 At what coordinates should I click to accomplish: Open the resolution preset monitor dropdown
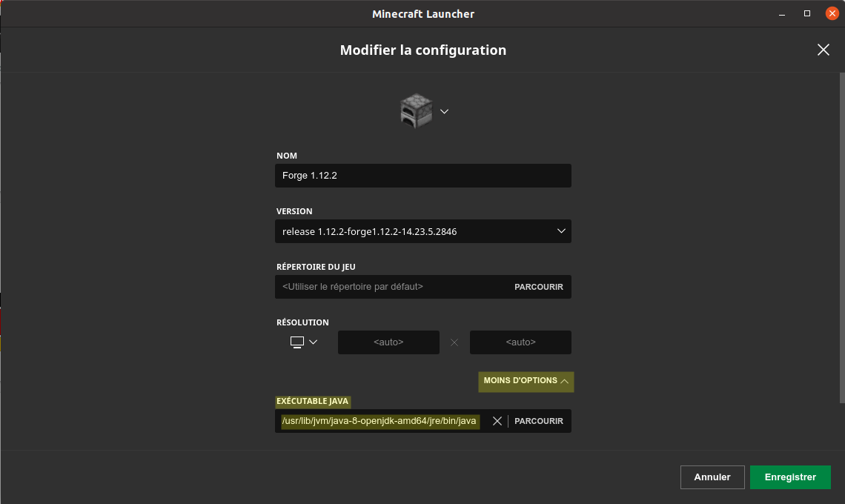303,342
